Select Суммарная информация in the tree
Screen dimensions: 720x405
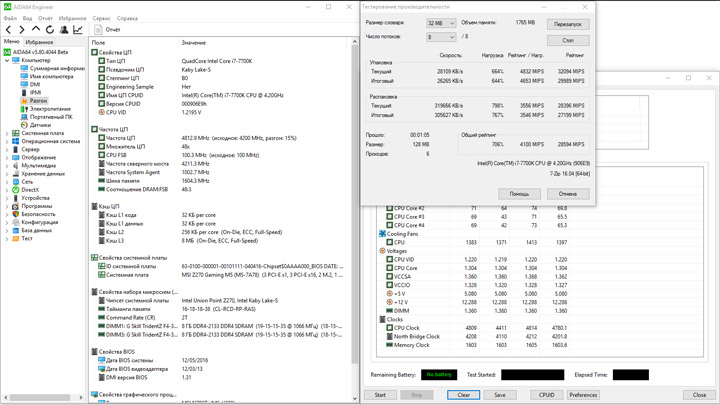tap(57, 68)
